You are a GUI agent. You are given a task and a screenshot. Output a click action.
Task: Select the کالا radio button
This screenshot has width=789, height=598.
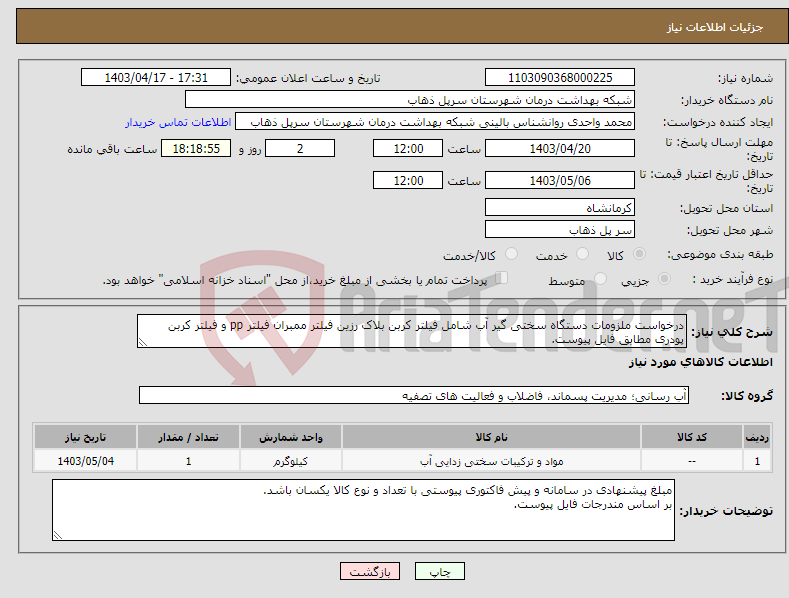coord(639,254)
